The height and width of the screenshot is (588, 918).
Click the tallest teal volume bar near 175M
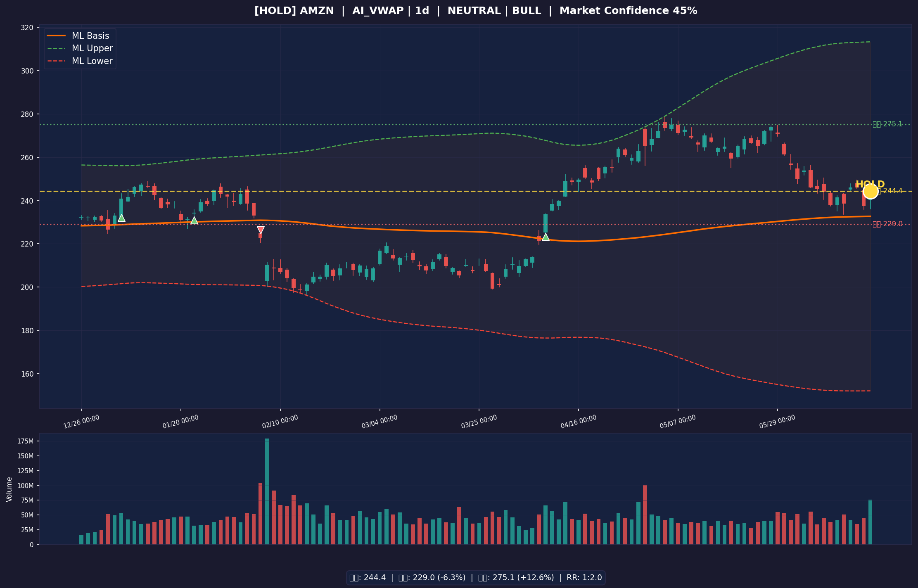tap(267, 491)
